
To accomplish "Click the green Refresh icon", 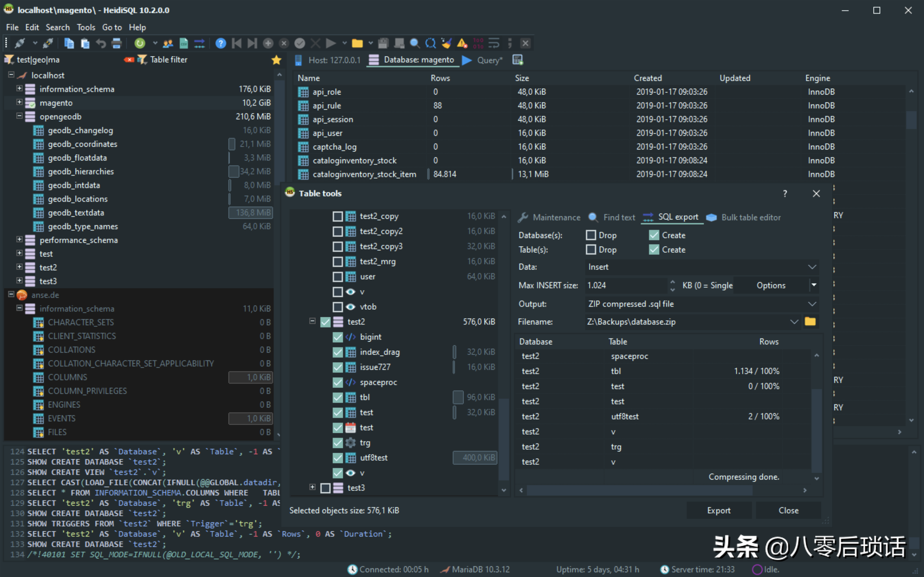I will point(140,43).
